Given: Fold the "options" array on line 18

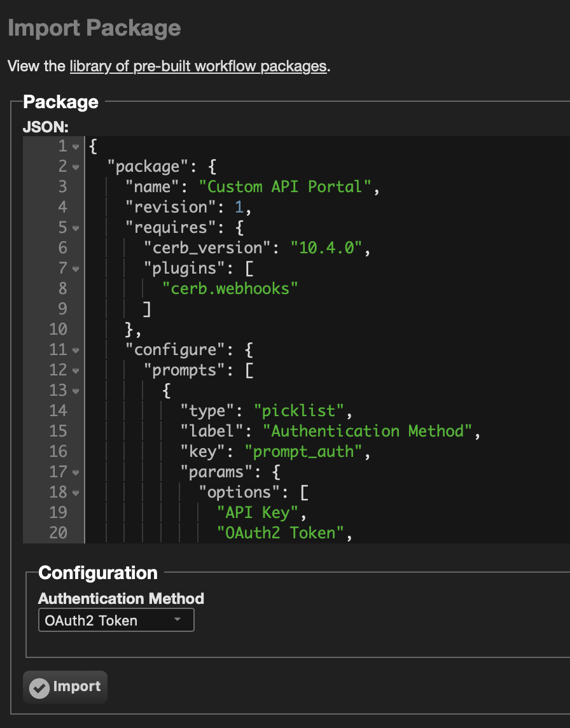Looking at the screenshot, I should point(76,493).
